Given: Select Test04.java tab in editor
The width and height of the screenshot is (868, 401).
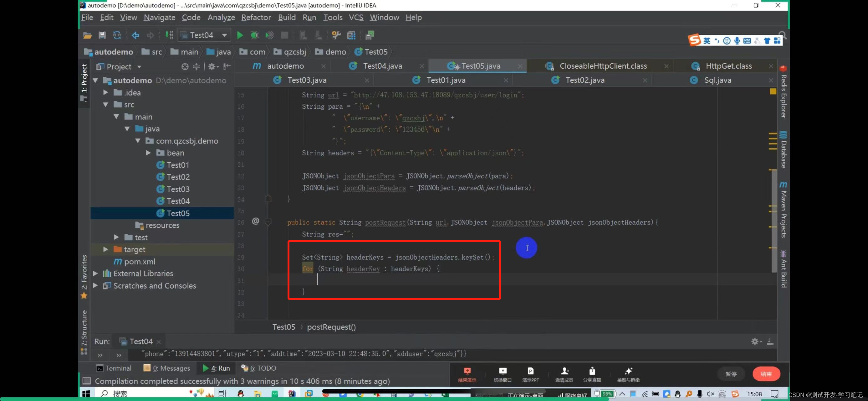Looking at the screenshot, I should [x=382, y=66].
